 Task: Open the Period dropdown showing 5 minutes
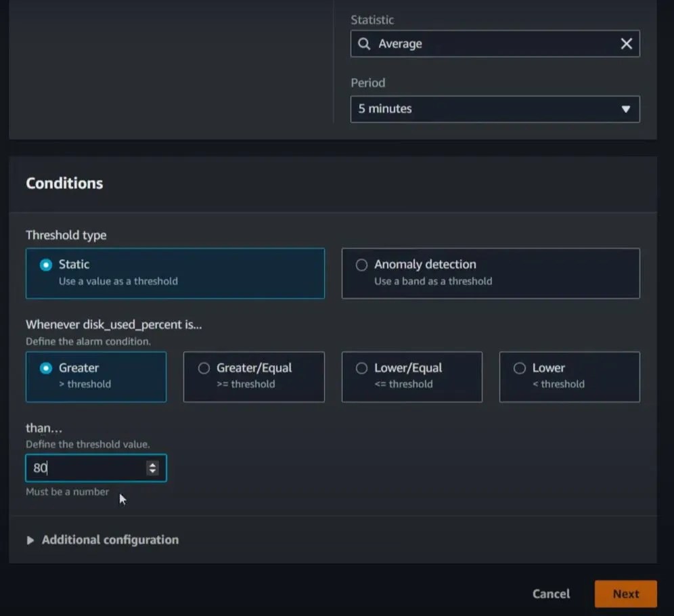pos(495,109)
